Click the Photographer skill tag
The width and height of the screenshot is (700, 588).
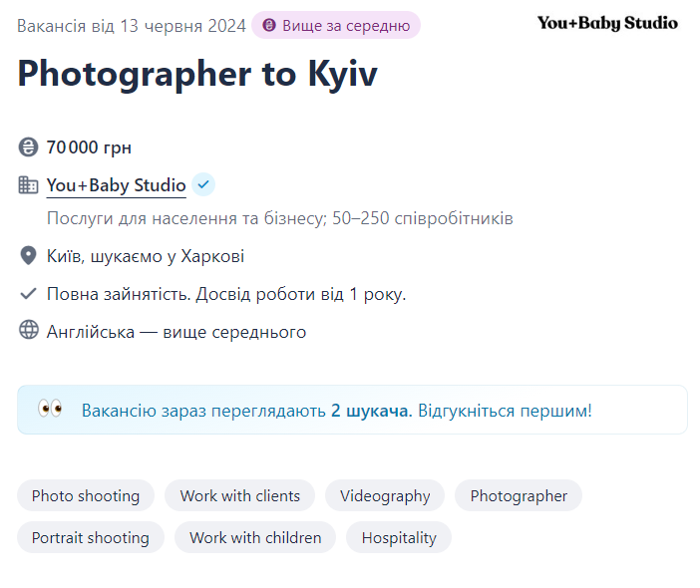point(519,495)
